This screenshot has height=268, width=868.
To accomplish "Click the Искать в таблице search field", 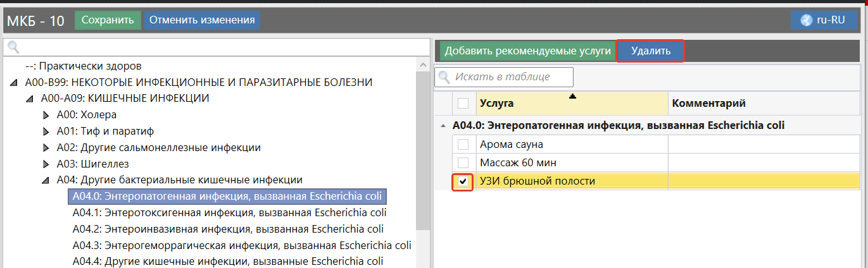I will (510, 77).
